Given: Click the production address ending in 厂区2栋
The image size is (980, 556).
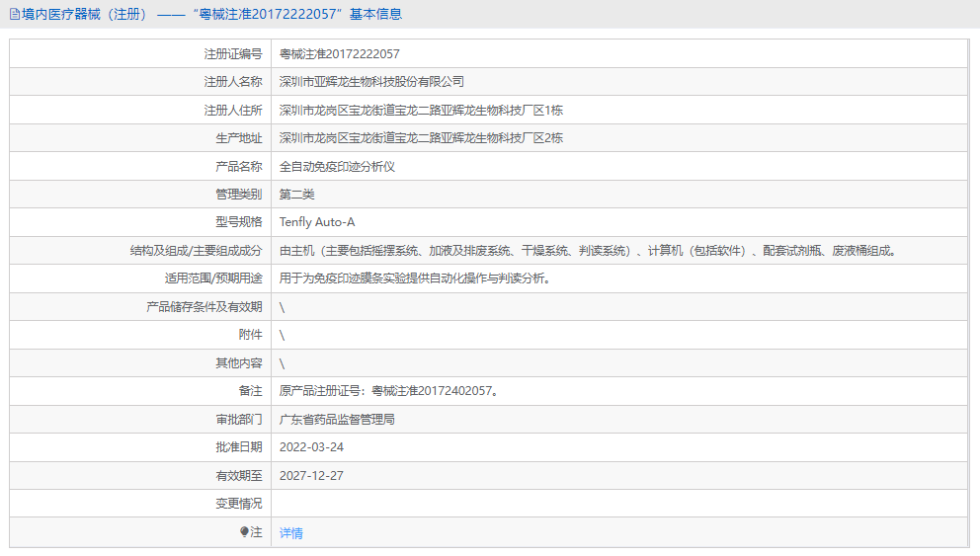Looking at the screenshot, I should 421,138.
